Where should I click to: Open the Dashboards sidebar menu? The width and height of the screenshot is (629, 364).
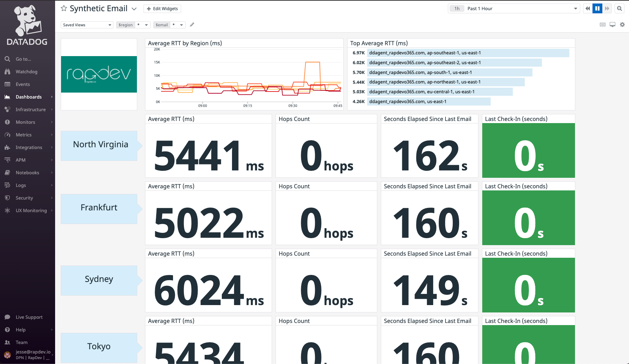pyautogui.click(x=28, y=97)
